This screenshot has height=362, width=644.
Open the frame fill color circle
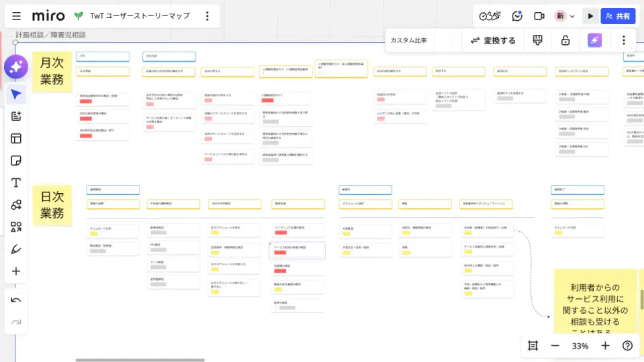[x=447, y=40]
